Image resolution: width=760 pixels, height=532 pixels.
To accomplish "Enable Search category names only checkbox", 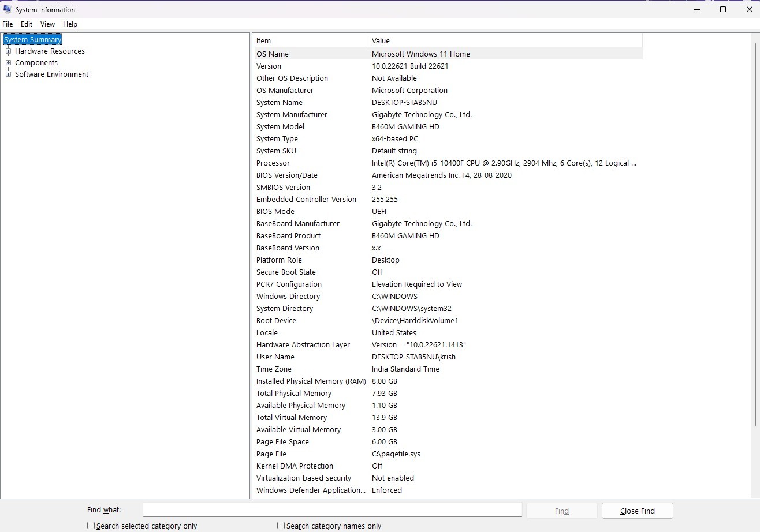I will (x=281, y=526).
